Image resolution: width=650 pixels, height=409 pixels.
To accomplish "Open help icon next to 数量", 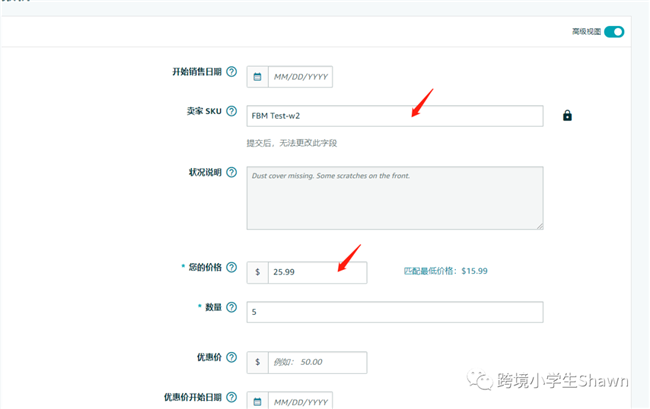I will point(232,307).
